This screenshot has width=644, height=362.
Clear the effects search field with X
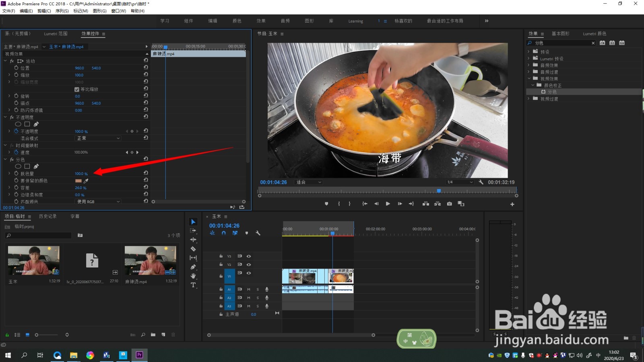(x=593, y=43)
